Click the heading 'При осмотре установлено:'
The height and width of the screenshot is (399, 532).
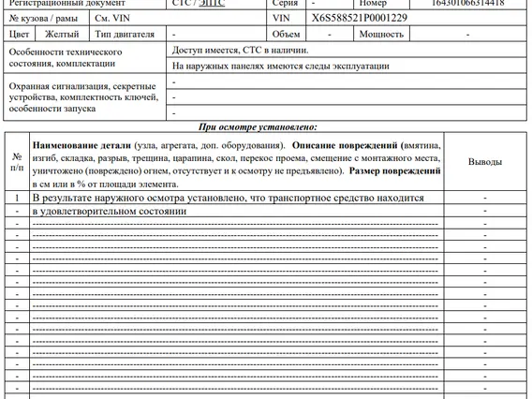coord(258,127)
